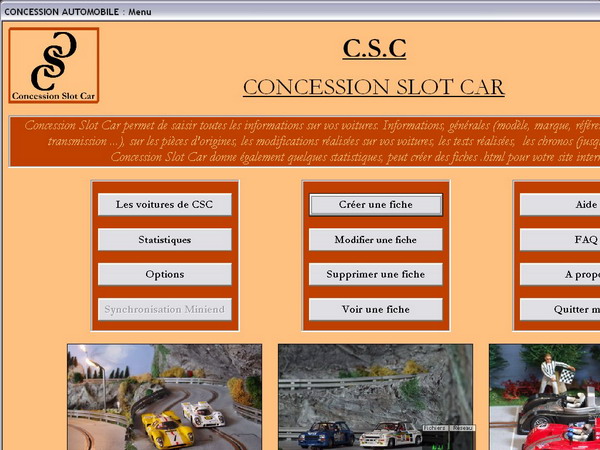Screen dimensions: 600x450
Task: Click the Concession Slot Car logo
Action: (54, 66)
